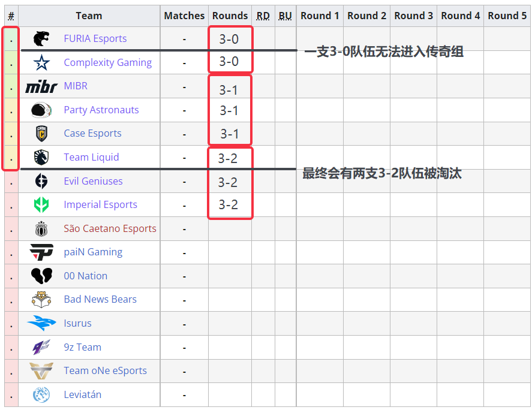532x410 pixels.
Task: Open the paiN Gaming link
Action: coord(94,252)
